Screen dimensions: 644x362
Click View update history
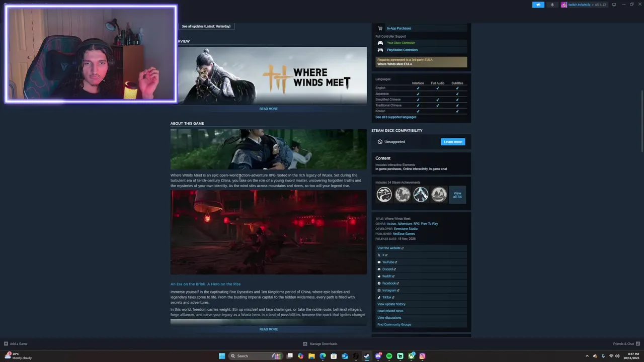click(x=422, y=304)
